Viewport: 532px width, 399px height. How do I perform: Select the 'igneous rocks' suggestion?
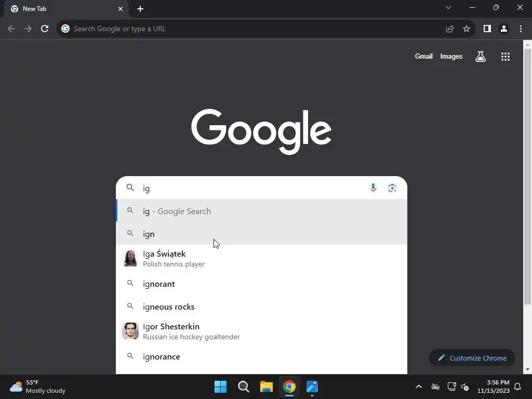coord(262,307)
